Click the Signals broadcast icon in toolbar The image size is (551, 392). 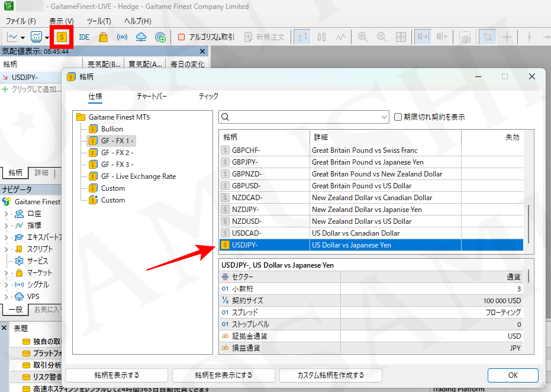coord(121,37)
